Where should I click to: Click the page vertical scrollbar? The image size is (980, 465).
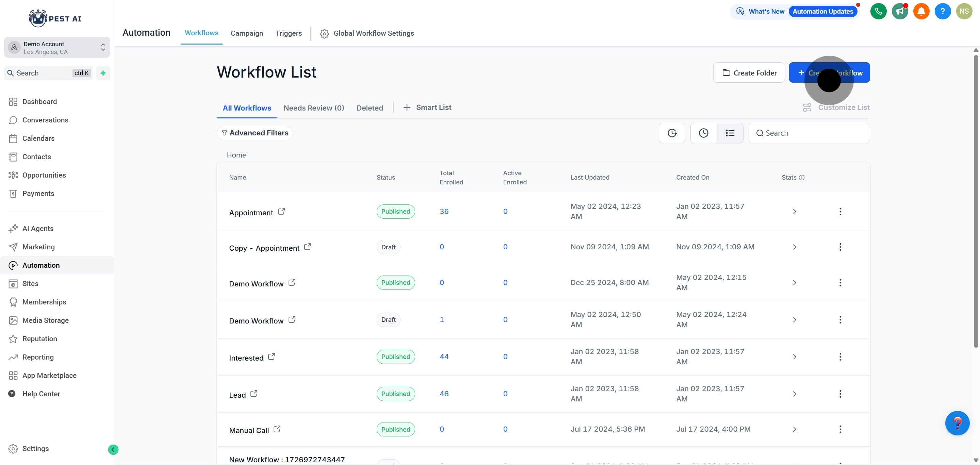coord(976,201)
